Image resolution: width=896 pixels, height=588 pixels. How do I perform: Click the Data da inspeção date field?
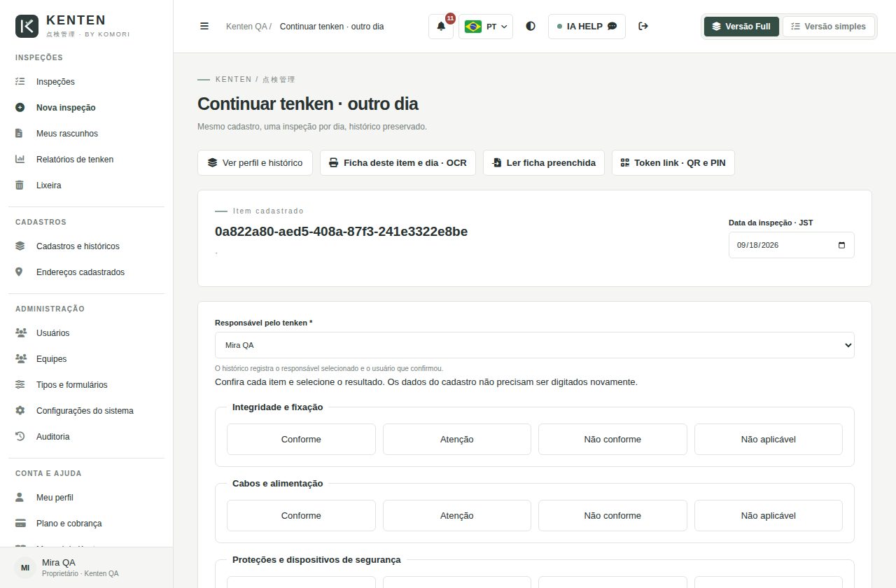coord(791,245)
